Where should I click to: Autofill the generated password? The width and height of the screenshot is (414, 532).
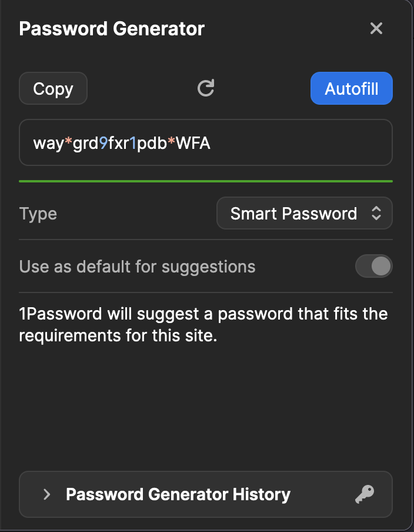(x=351, y=89)
